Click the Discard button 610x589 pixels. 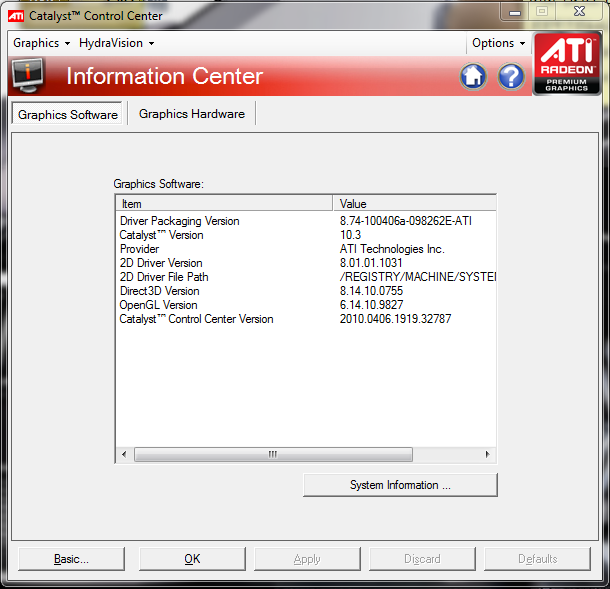422,559
